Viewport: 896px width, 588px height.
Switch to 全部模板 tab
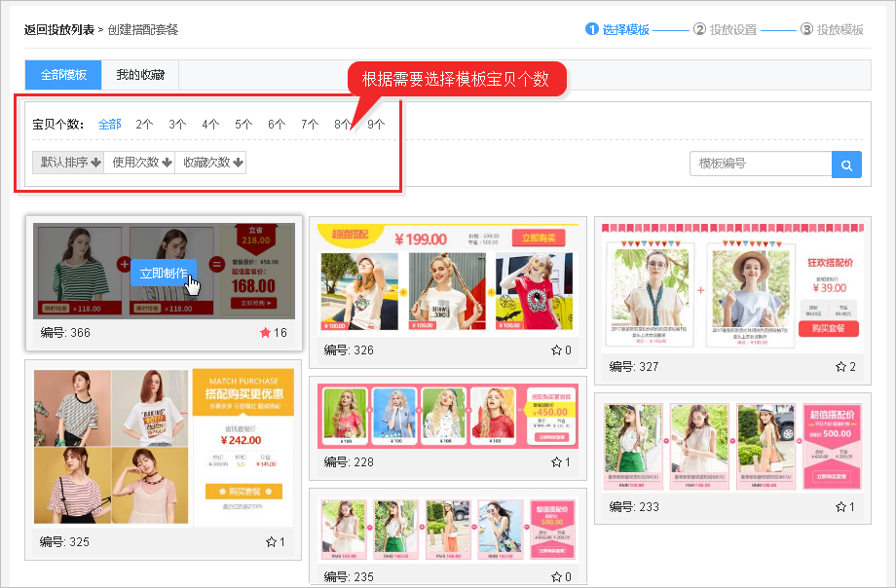(63, 75)
